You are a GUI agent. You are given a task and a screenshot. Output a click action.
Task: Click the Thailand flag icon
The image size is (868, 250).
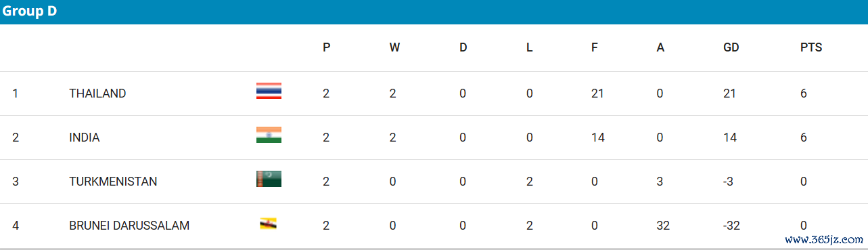[269, 91]
